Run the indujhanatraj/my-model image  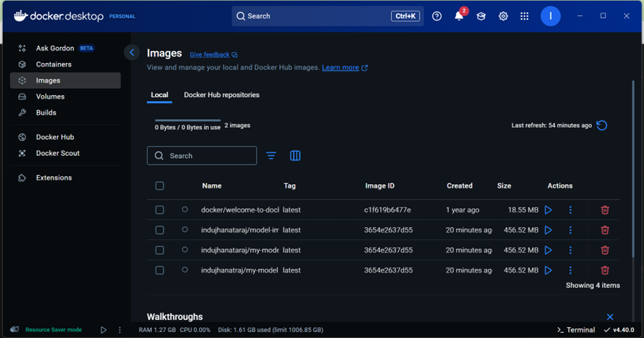[x=548, y=270]
